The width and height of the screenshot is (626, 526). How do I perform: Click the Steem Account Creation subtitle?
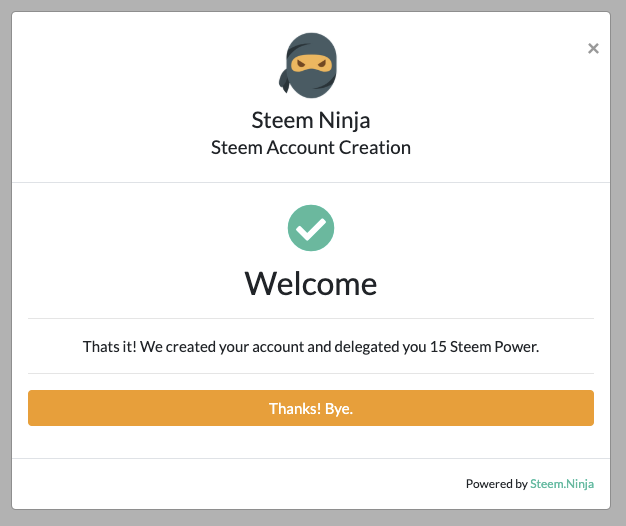click(311, 148)
